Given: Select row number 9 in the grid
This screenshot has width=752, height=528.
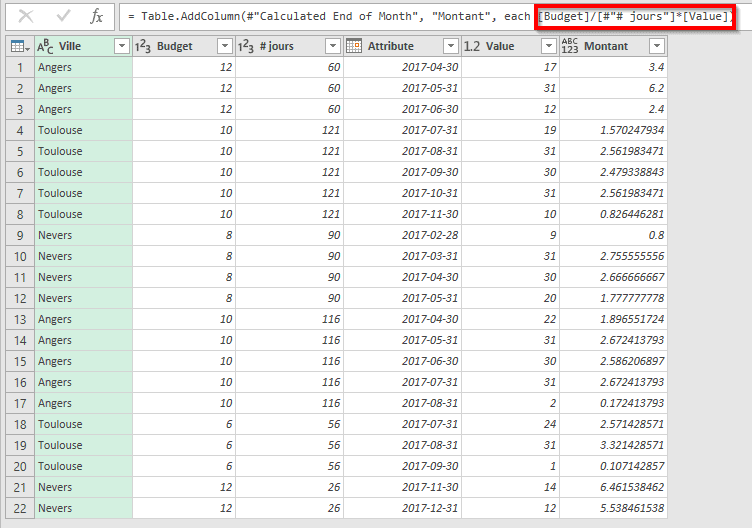Looking at the screenshot, I should point(18,235).
